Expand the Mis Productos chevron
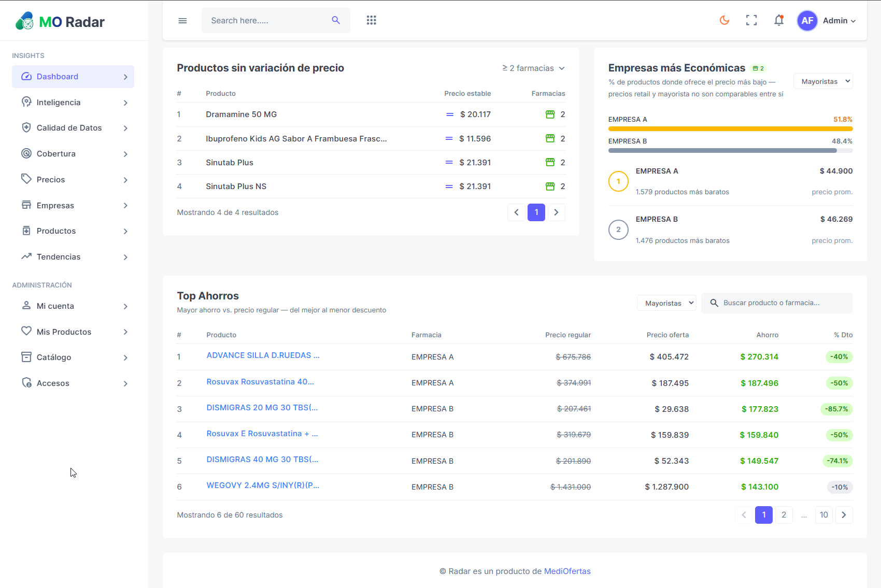Image resolution: width=881 pixels, height=588 pixels. tap(125, 332)
